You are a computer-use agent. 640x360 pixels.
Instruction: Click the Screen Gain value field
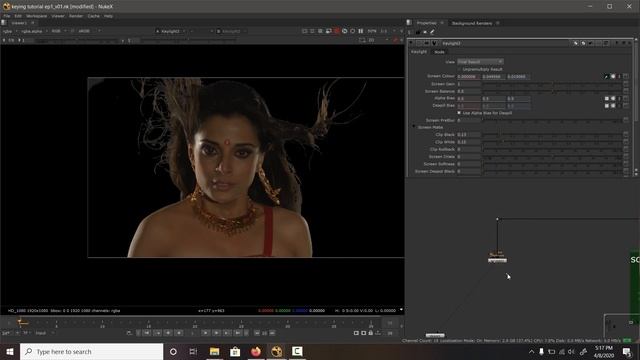click(x=469, y=84)
